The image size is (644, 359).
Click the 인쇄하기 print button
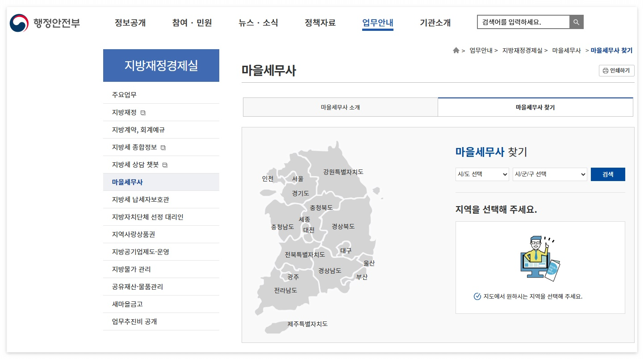pyautogui.click(x=616, y=71)
